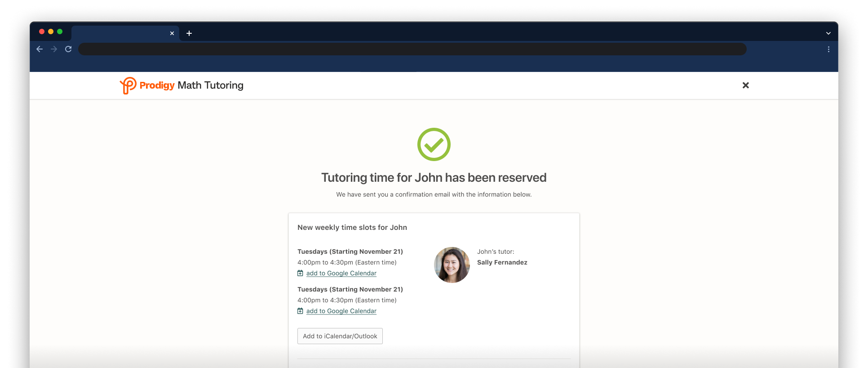The height and width of the screenshot is (368, 868).
Task: Click Sally Fernandez's tutor photo
Action: pyautogui.click(x=452, y=265)
